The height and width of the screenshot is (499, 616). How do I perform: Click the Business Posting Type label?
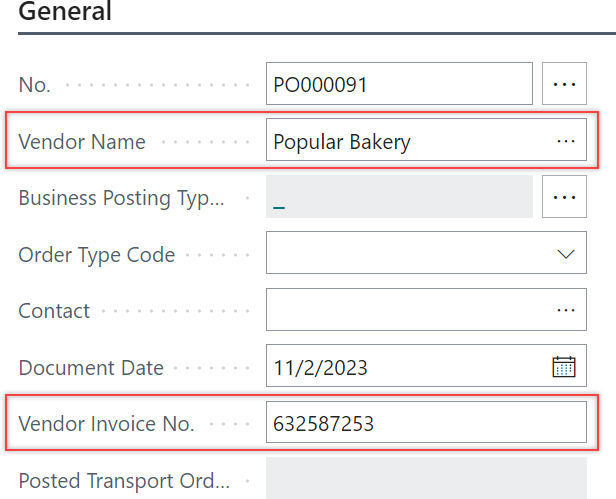pyautogui.click(x=121, y=198)
